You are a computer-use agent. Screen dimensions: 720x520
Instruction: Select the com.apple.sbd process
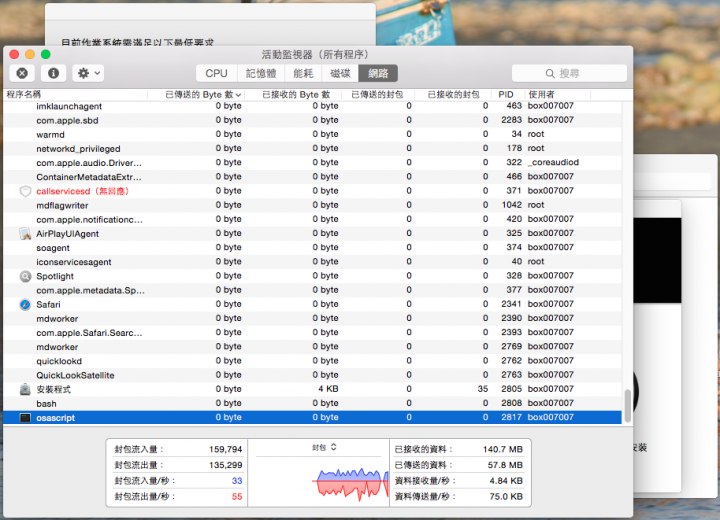click(x=312, y=120)
